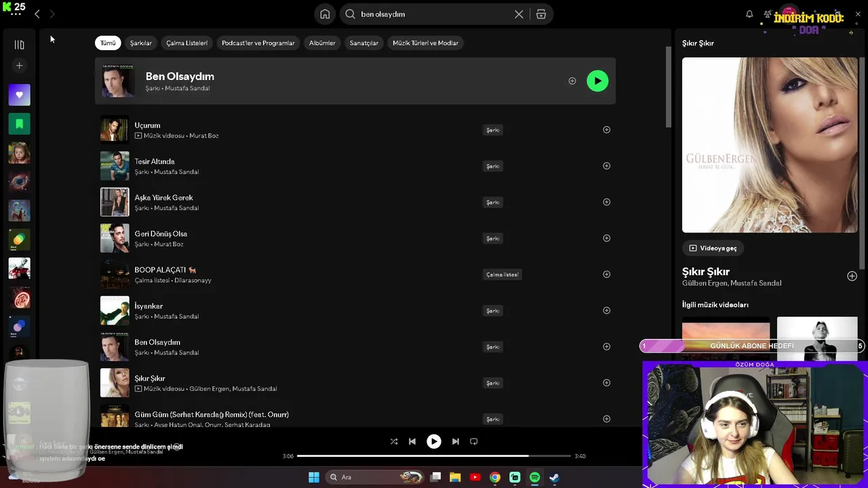Seek on the playback progress bar
Image resolution: width=868 pixels, height=488 pixels.
[434, 456]
